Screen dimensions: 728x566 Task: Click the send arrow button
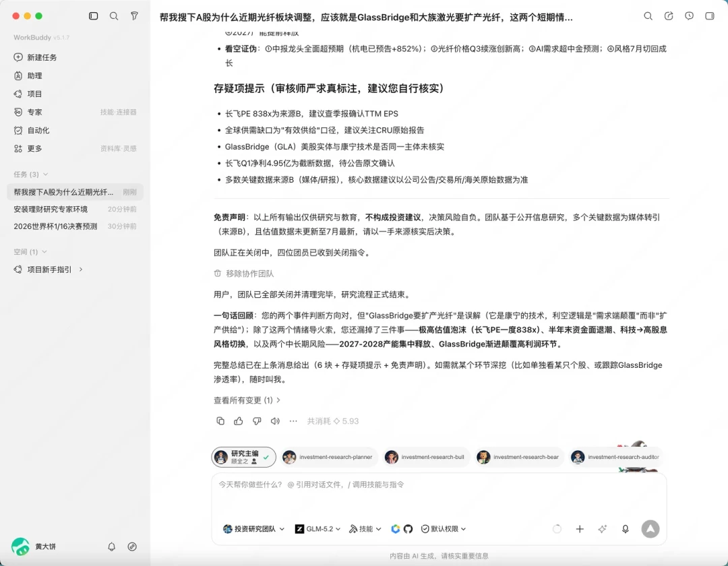click(x=650, y=529)
